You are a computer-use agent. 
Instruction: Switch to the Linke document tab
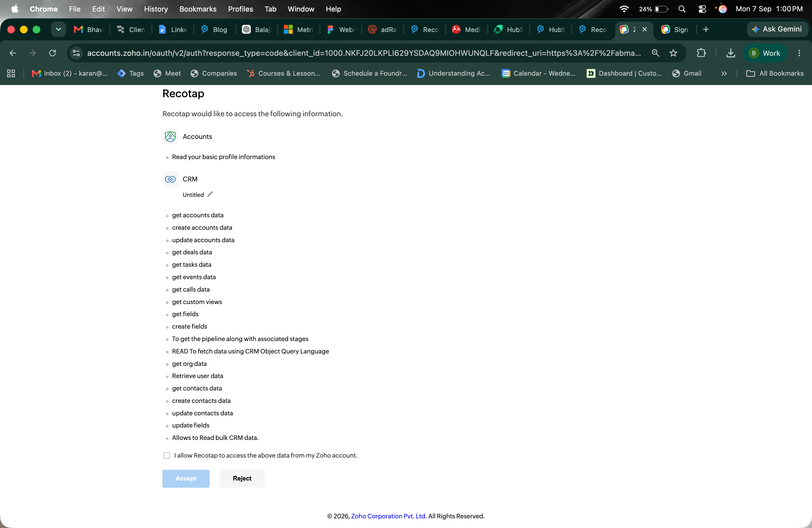pyautogui.click(x=173, y=29)
